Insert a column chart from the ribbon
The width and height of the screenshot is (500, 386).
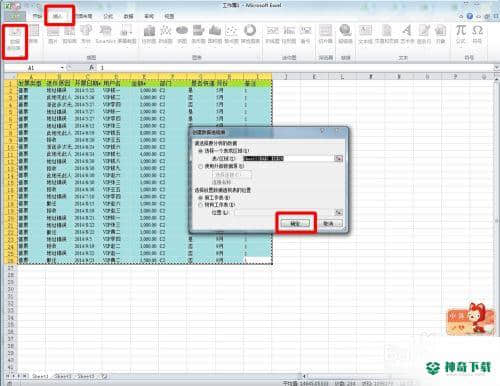tap(149, 34)
